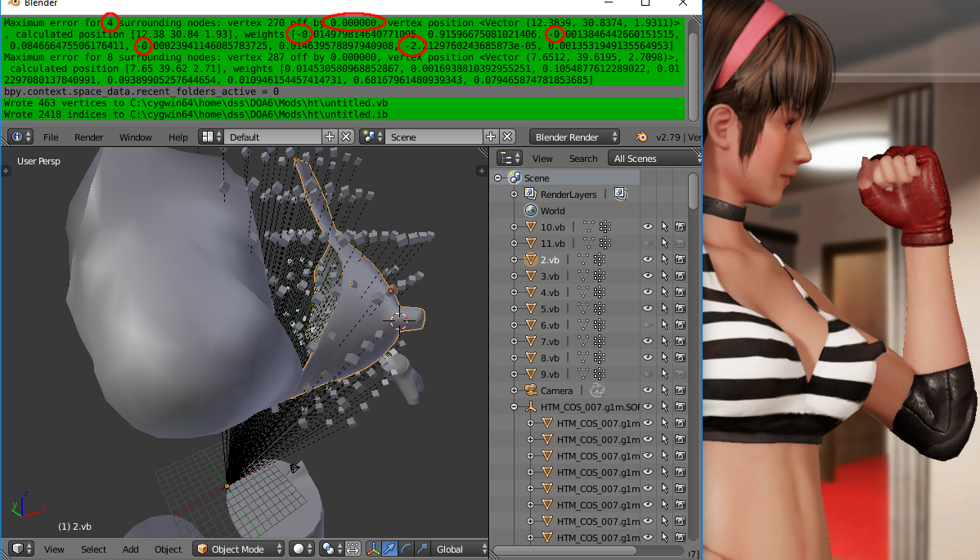Toggle selectability of 7.vb
The width and height of the screenshot is (980, 560).
(x=664, y=342)
